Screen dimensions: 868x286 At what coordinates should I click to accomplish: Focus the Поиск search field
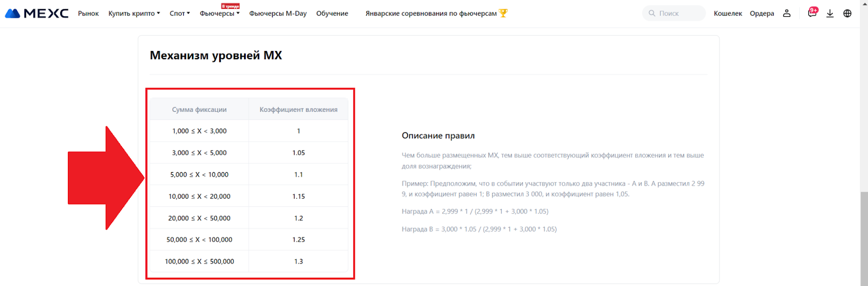pyautogui.click(x=674, y=14)
